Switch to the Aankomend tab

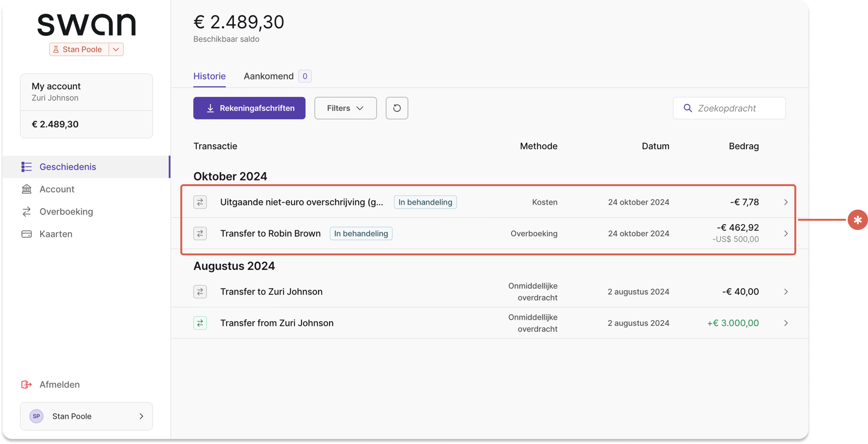point(269,76)
